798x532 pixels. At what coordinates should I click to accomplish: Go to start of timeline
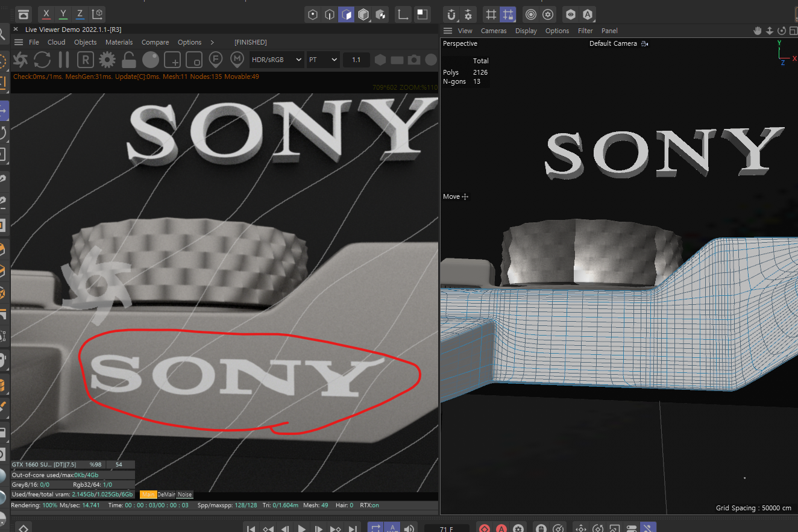tap(251, 528)
